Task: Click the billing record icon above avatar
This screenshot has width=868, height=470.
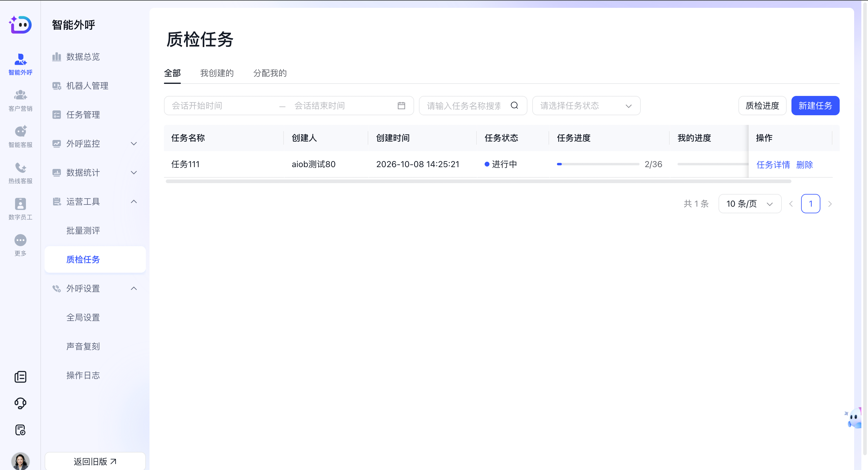Action: coord(20,430)
